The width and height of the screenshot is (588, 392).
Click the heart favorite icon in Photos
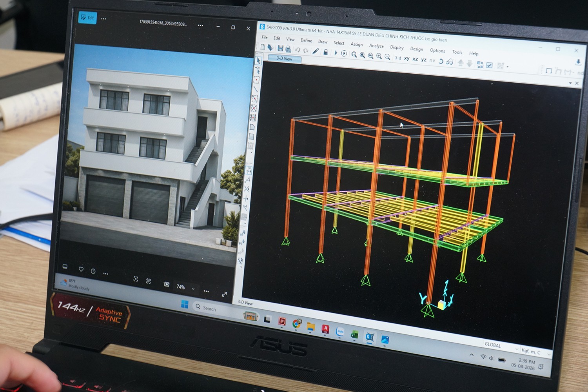81,269
